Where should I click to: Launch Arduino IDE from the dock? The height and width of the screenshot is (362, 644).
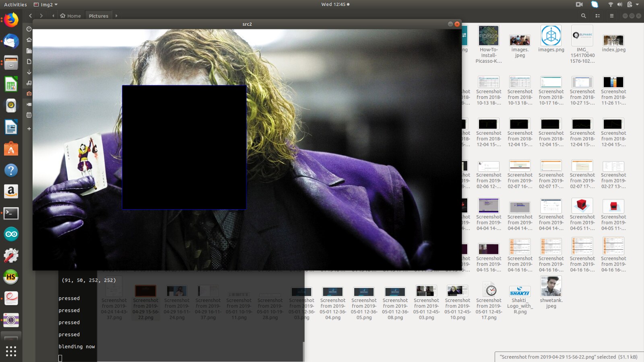click(11, 234)
